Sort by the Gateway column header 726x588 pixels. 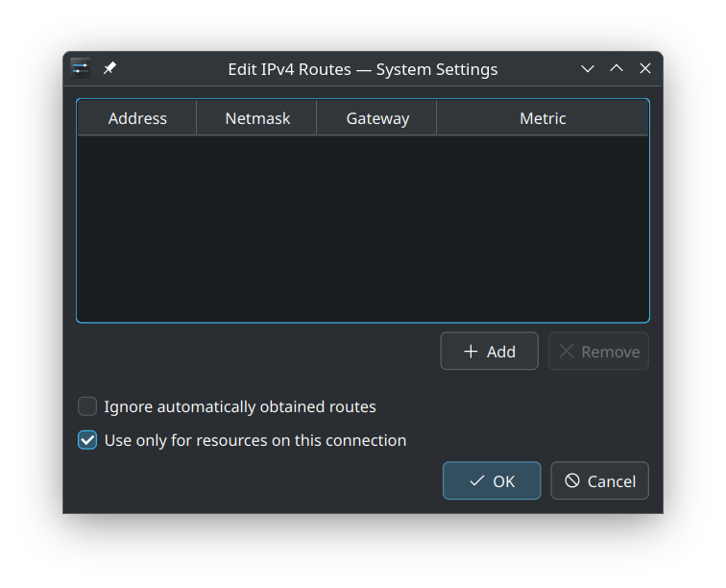[377, 118]
